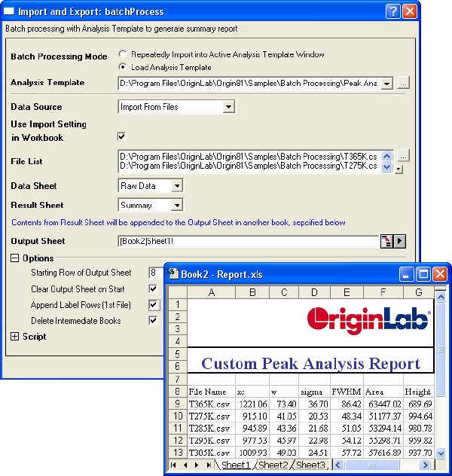Toggle Append Label Rows (1st File) checkbox

point(154,304)
